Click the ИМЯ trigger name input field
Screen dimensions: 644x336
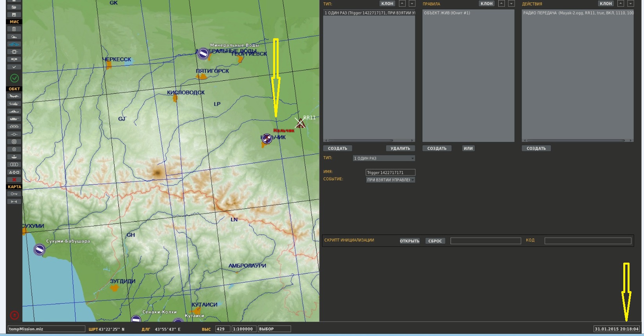(x=390, y=172)
